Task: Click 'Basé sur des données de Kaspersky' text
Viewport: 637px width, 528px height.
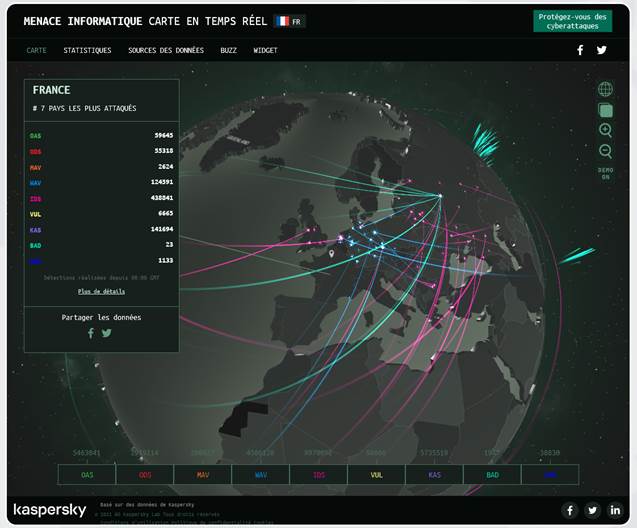Action: [147, 505]
